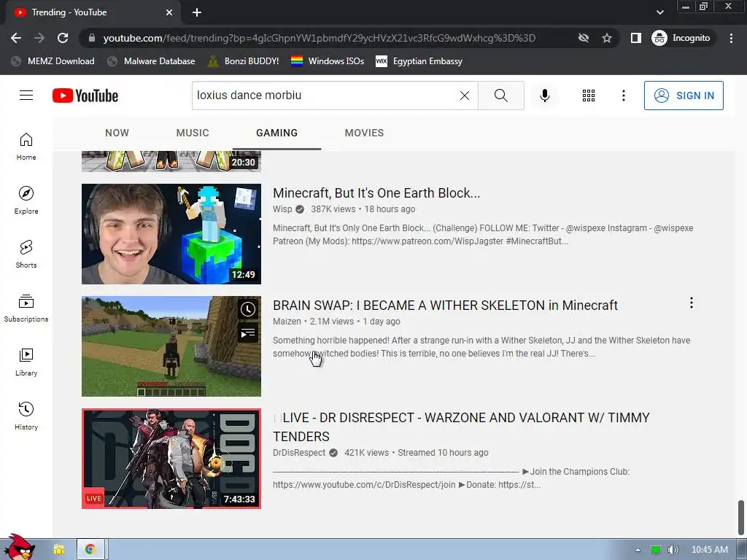Image resolution: width=747 pixels, height=560 pixels.
Task: Click the page vertical scrollbar thumb
Action: 741,518
